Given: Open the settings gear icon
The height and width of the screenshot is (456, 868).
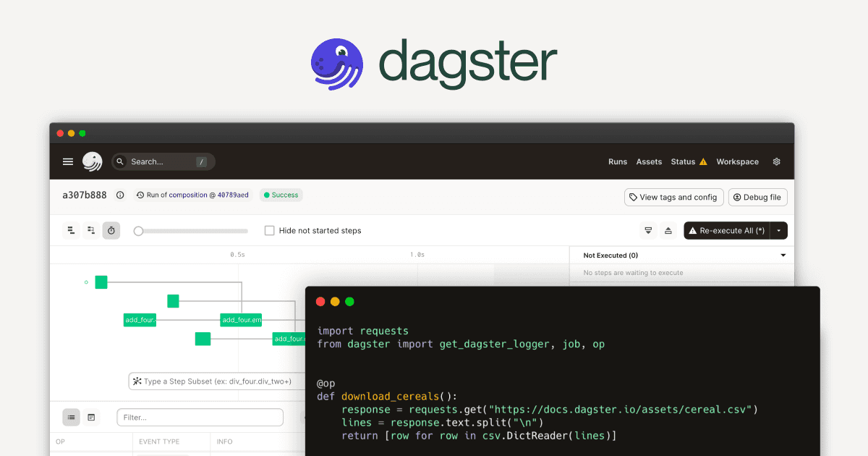Looking at the screenshot, I should pyautogui.click(x=777, y=162).
